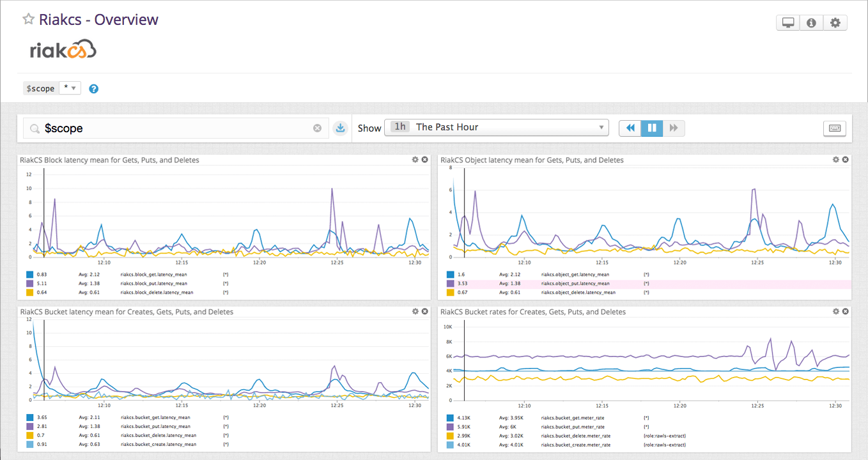Image resolution: width=868 pixels, height=460 pixels.
Task: Open the gear menu on Block latency chart
Action: (x=415, y=159)
